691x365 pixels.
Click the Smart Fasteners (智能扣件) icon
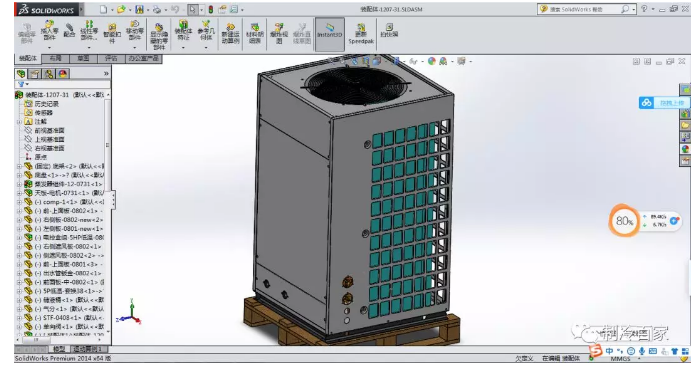(112, 33)
